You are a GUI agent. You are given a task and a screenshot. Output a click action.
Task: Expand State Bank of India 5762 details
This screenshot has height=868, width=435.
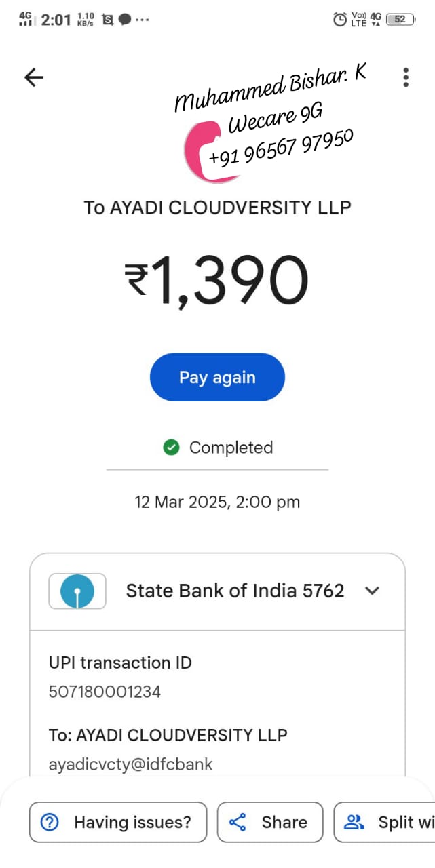pyautogui.click(x=372, y=591)
